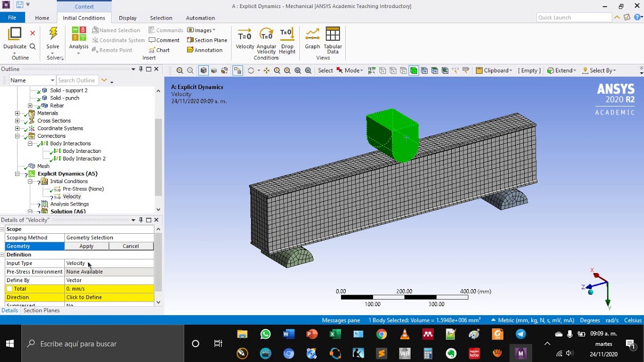Expand the Rebar node
This screenshot has height=362, width=644.
(30, 106)
